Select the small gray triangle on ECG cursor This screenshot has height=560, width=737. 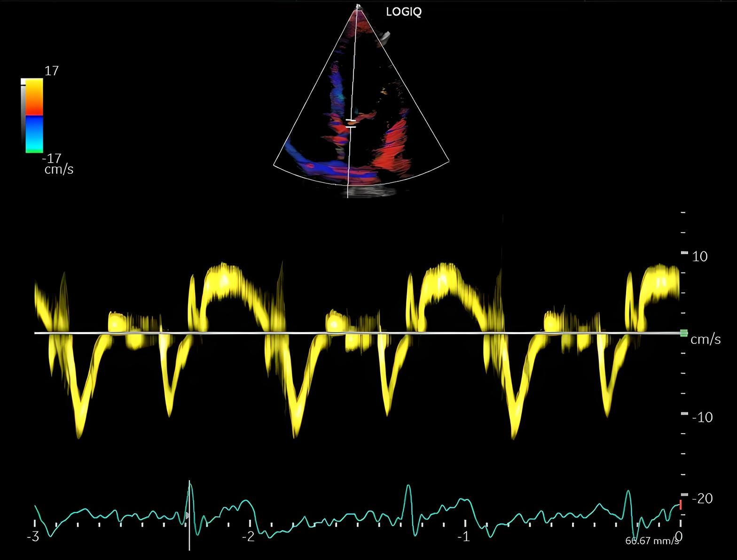pos(187,516)
